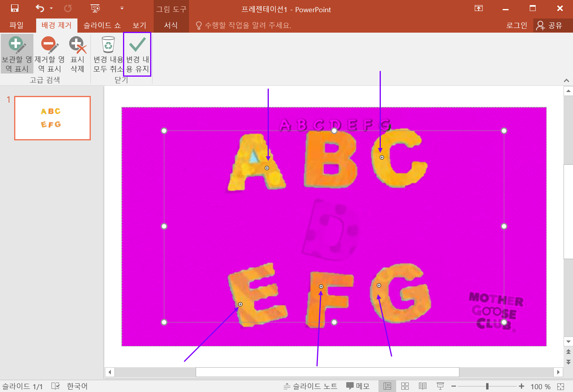This screenshot has width=573, height=392.
Task: Click horizontal scrollbar left arrow
Action: [110, 372]
